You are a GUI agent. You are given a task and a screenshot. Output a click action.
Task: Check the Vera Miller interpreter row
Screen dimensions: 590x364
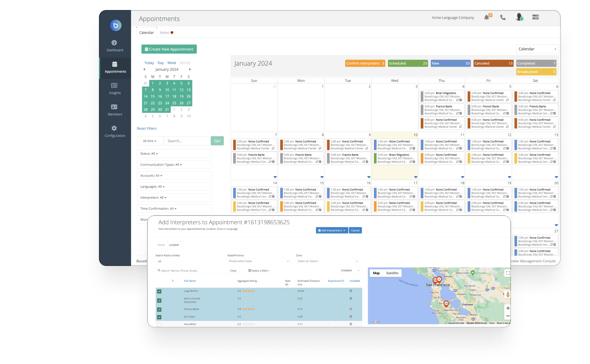[159, 324]
